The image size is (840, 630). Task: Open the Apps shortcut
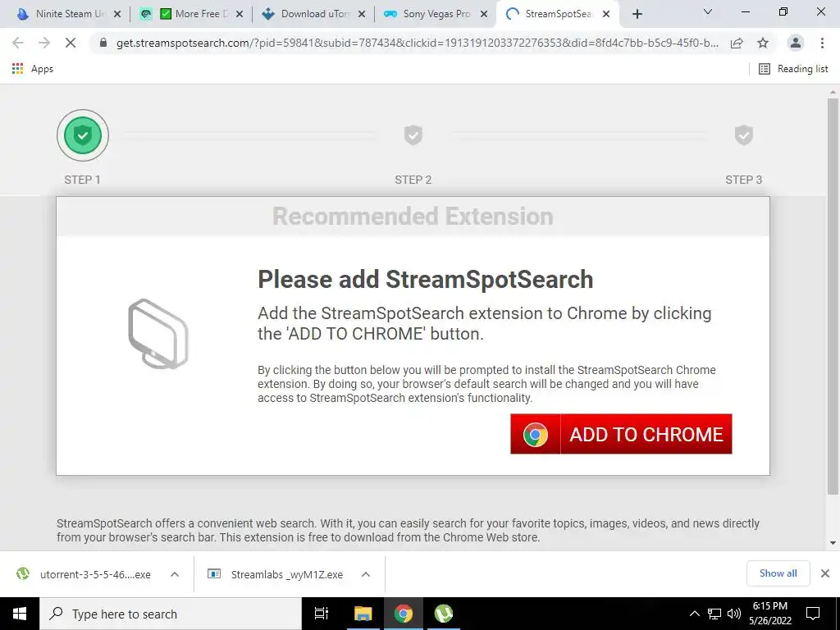pyautogui.click(x=32, y=69)
